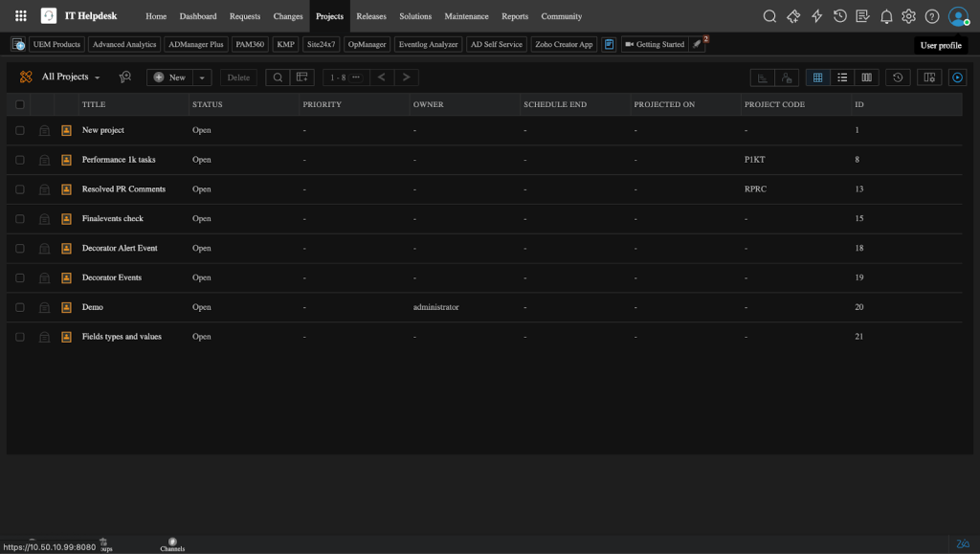
Task: Open the Gantt chart view icon
Action: [x=762, y=78]
